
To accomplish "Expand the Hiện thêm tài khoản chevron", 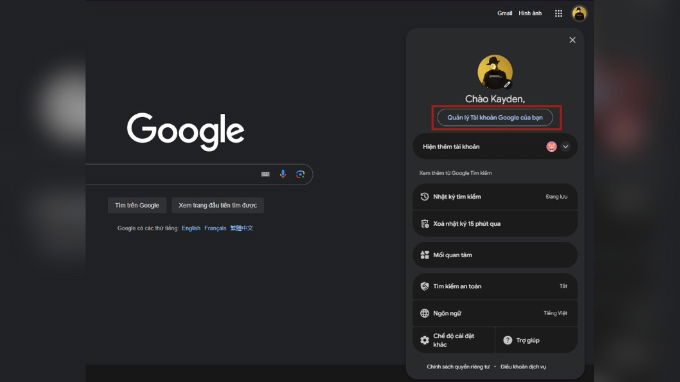I will click(x=566, y=147).
